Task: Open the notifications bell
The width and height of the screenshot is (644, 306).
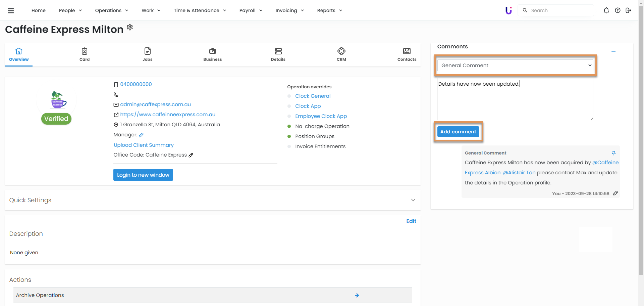Action: (606, 10)
